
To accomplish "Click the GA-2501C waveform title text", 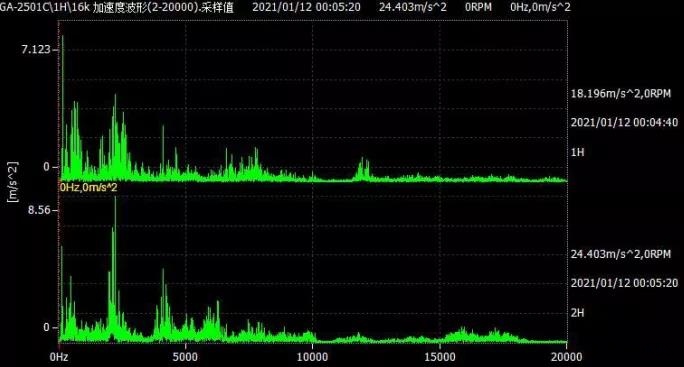I will [x=116, y=7].
